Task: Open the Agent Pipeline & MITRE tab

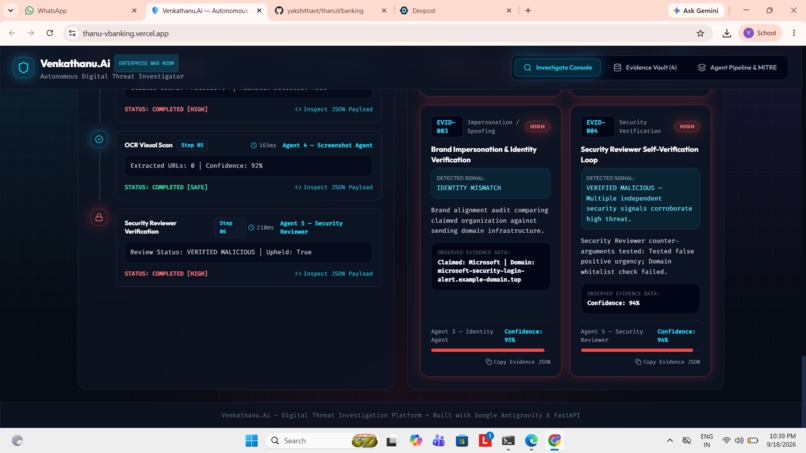Action: tap(737, 67)
